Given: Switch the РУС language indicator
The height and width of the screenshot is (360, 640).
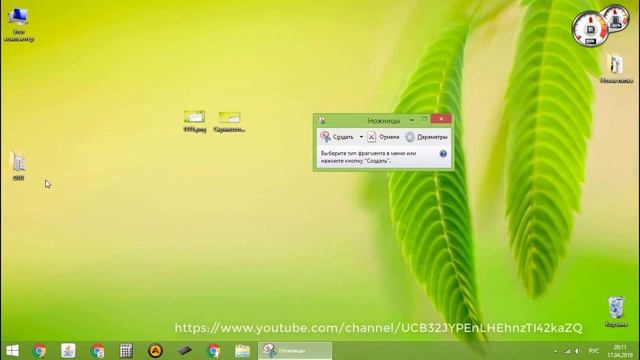Looking at the screenshot, I should 594,351.
